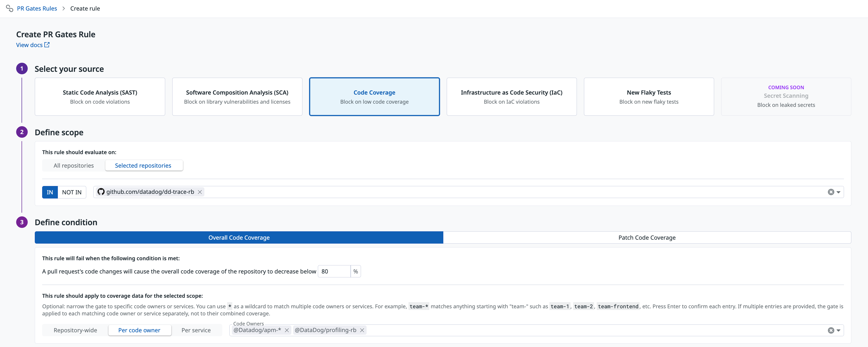Select the Per service scope option
Viewport: 868px width, 347px height.
click(196, 330)
